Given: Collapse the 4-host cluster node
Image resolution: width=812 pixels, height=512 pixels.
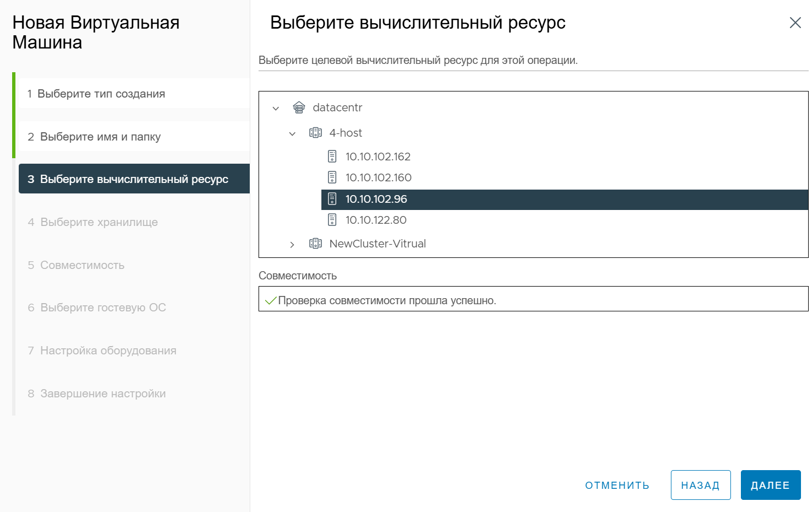Looking at the screenshot, I should click(292, 133).
